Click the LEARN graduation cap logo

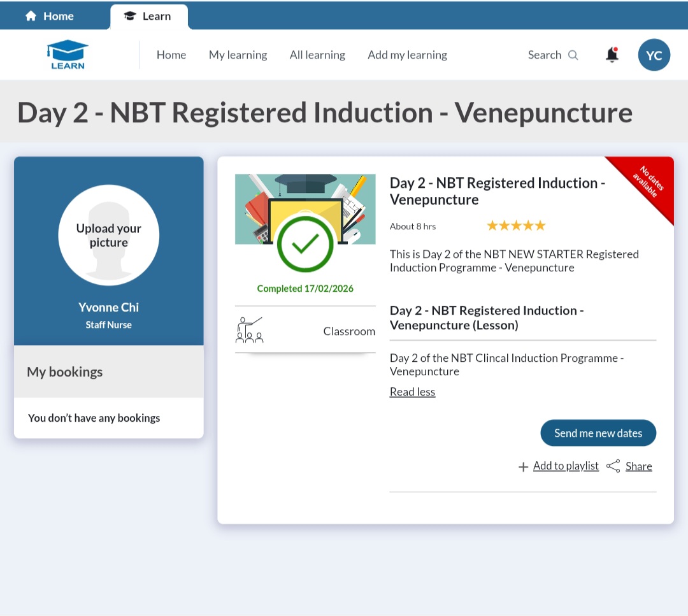(68, 55)
